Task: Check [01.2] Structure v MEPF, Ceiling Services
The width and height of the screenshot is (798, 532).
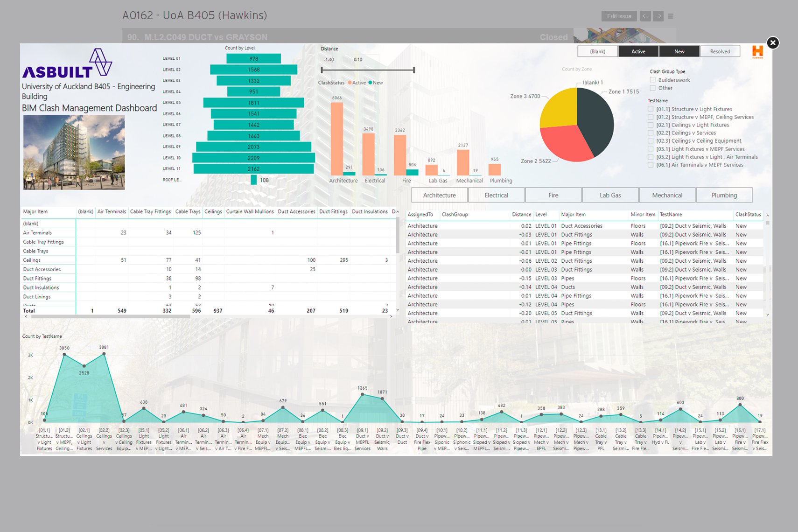Action: pos(651,117)
